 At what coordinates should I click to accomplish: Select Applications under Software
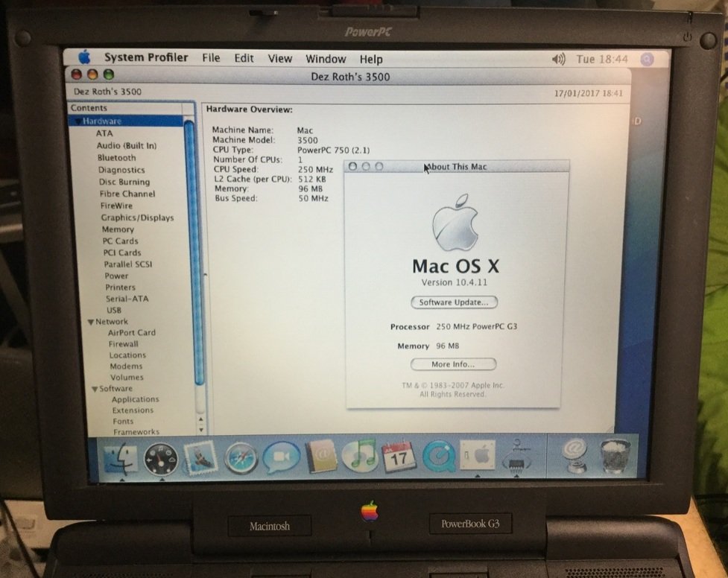pos(136,399)
